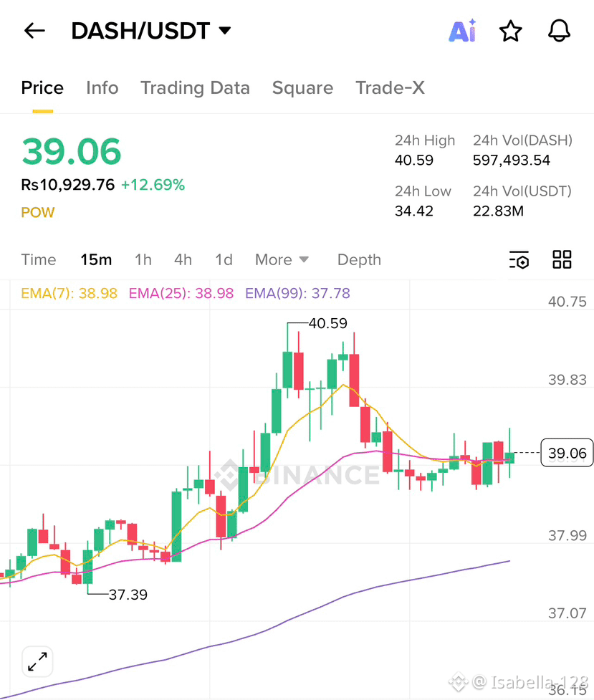Screen dimensions: 594x700
Task: Open the AI assistant icon
Action: point(462,31)
